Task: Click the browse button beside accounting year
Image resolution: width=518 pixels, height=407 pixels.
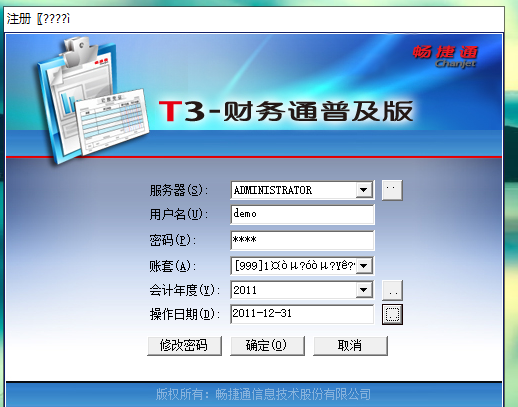Action: 392,290
